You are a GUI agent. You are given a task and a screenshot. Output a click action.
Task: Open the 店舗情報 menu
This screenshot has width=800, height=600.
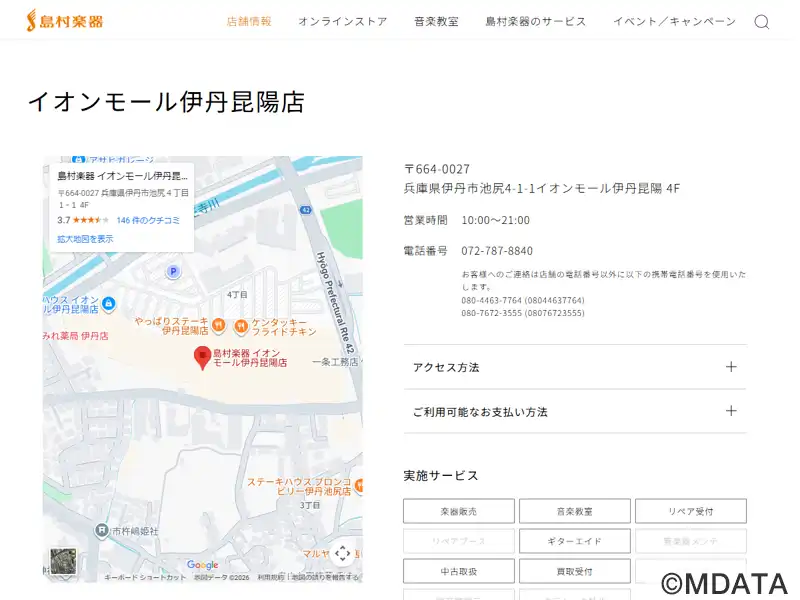click(249, 21)
